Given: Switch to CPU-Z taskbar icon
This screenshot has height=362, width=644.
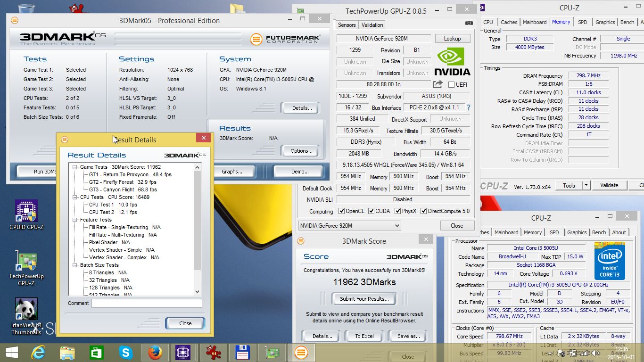Looking at the screenshot, I should (x=182, y=352).
